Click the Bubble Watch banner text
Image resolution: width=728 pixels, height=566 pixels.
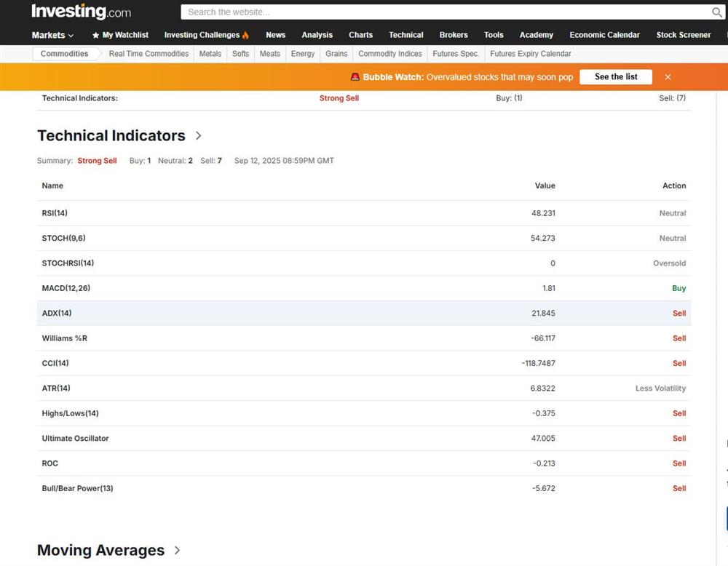point(468,77)
